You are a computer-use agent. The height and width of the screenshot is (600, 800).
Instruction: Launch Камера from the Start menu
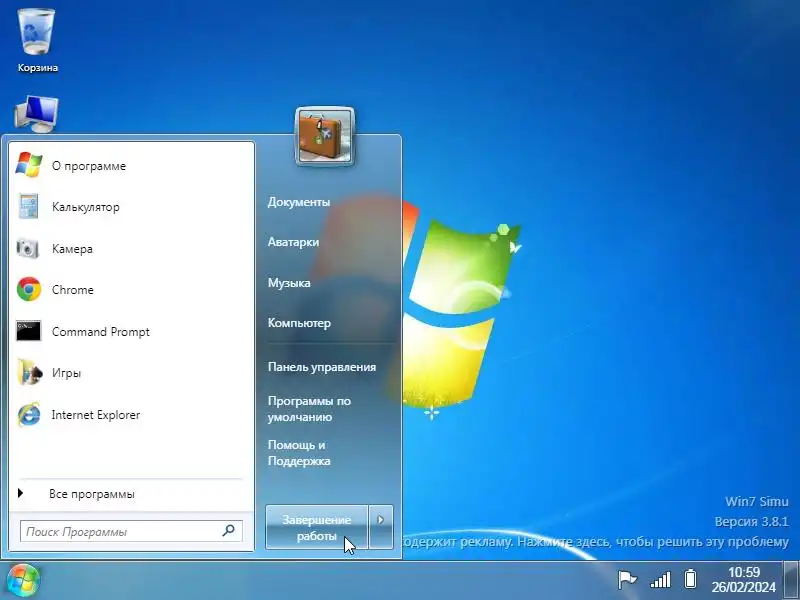tap(131, 248)
